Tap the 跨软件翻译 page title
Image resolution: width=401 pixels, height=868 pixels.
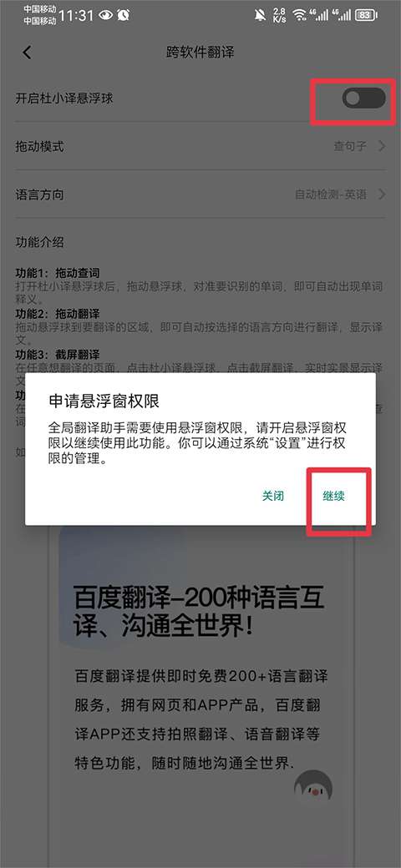200,53
